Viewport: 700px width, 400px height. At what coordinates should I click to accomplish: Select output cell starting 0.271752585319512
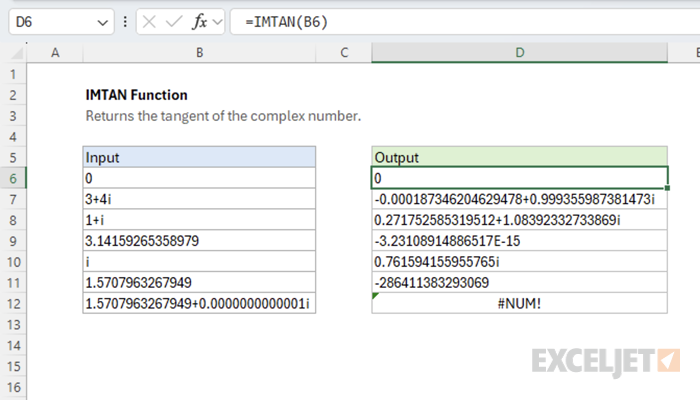click(x=520, y=220)
